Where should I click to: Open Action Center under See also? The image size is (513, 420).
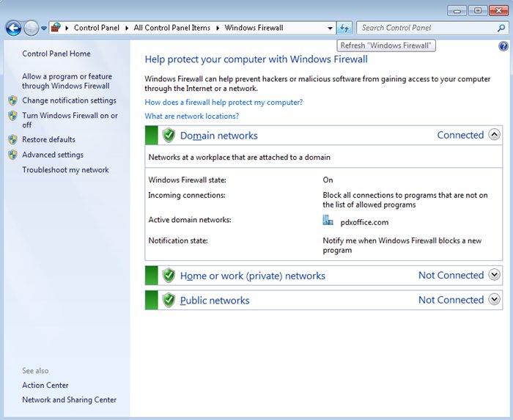tap(45, 386)
